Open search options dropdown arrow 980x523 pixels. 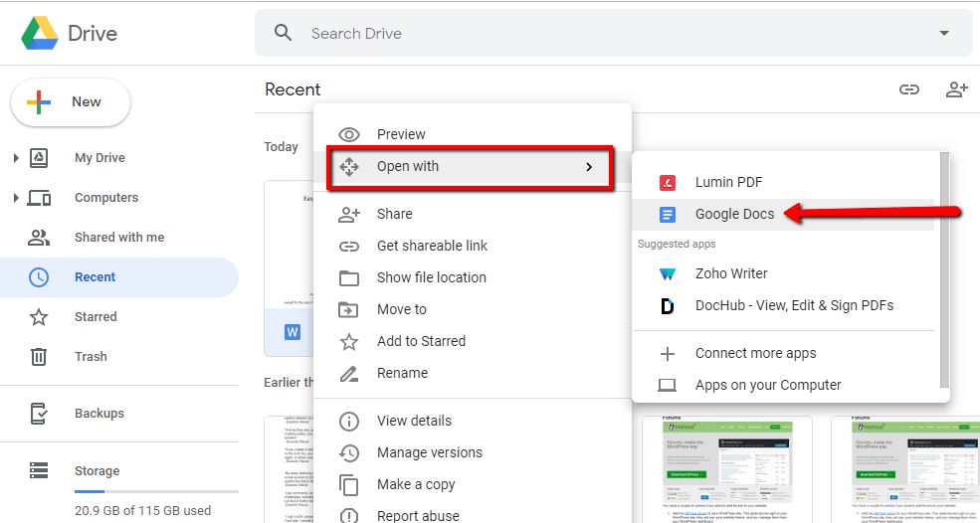tap(944, 33)
